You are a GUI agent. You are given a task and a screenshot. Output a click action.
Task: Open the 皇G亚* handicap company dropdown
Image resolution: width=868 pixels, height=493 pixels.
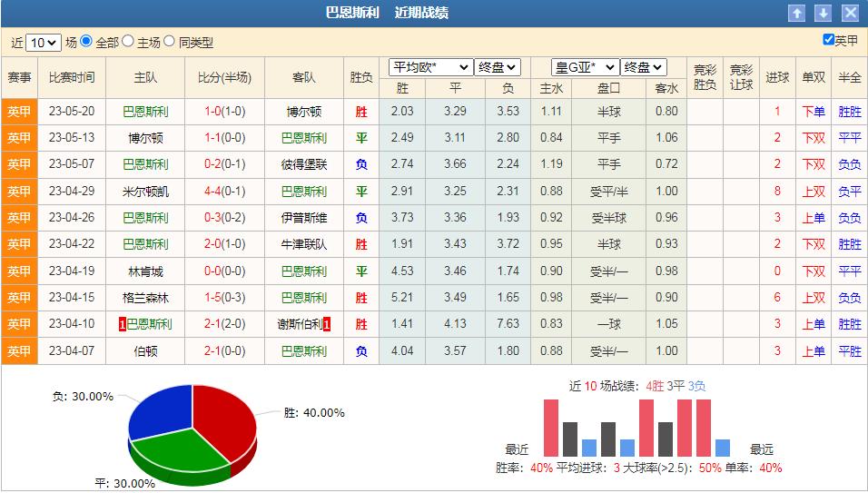point(585,67)
